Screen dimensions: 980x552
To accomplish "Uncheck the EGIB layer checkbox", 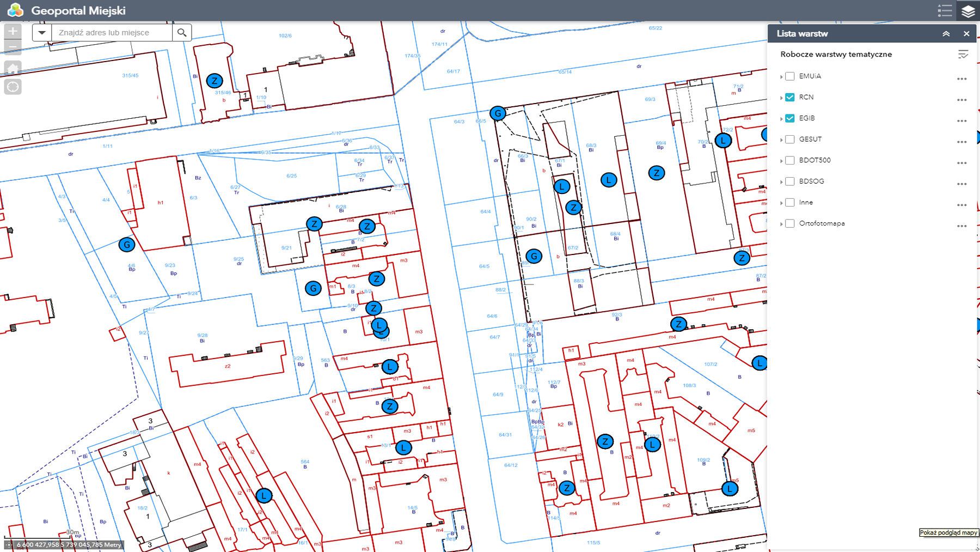I will tap(790, 118).
